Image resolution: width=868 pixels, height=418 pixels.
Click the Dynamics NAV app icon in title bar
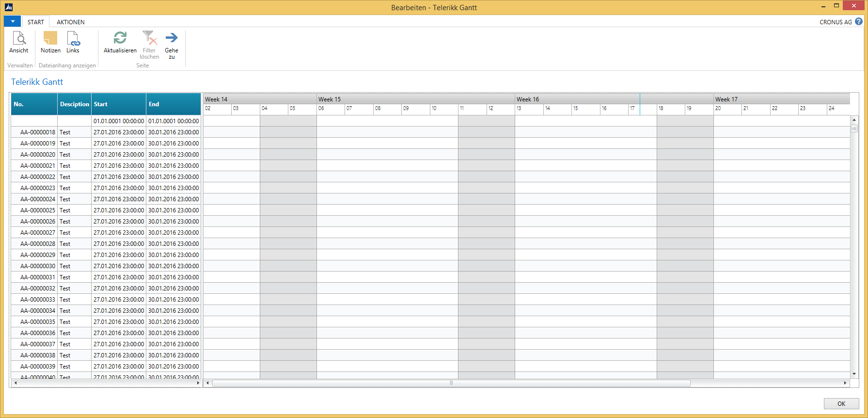(9, 7)
